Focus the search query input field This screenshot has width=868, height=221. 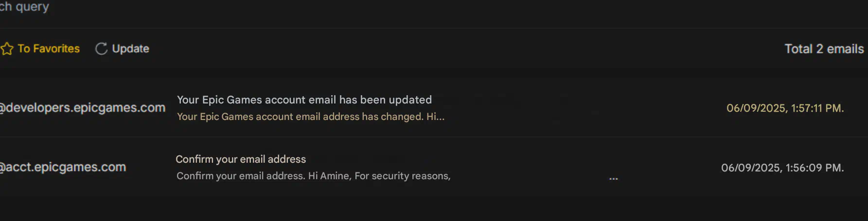[x=434, y=9]
